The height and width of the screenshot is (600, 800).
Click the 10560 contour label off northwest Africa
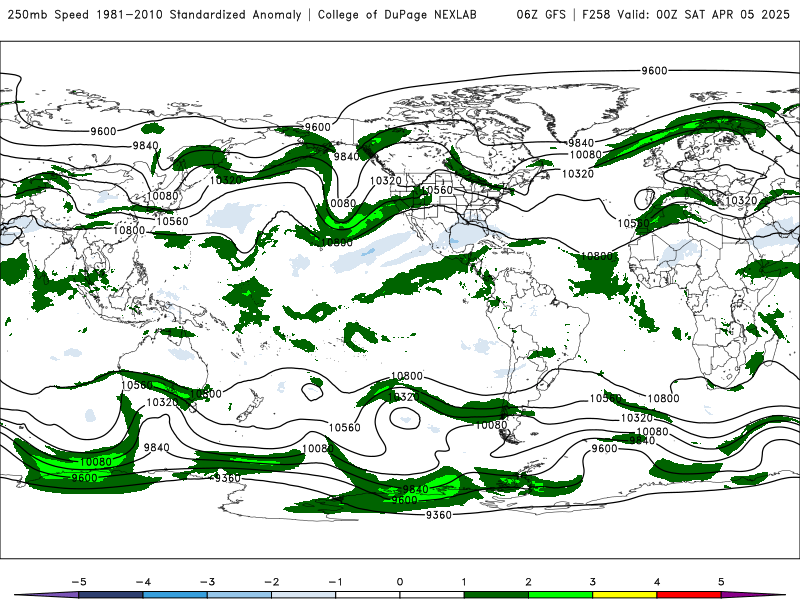click(634, 223)
